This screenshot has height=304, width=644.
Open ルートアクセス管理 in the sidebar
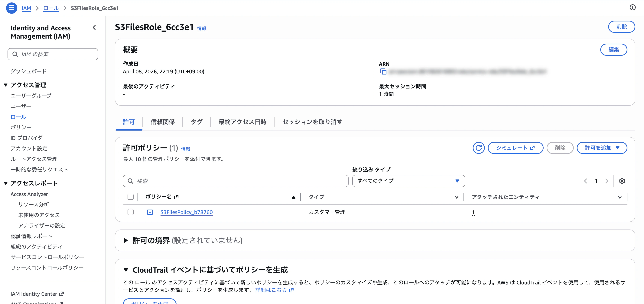point(34,159)
